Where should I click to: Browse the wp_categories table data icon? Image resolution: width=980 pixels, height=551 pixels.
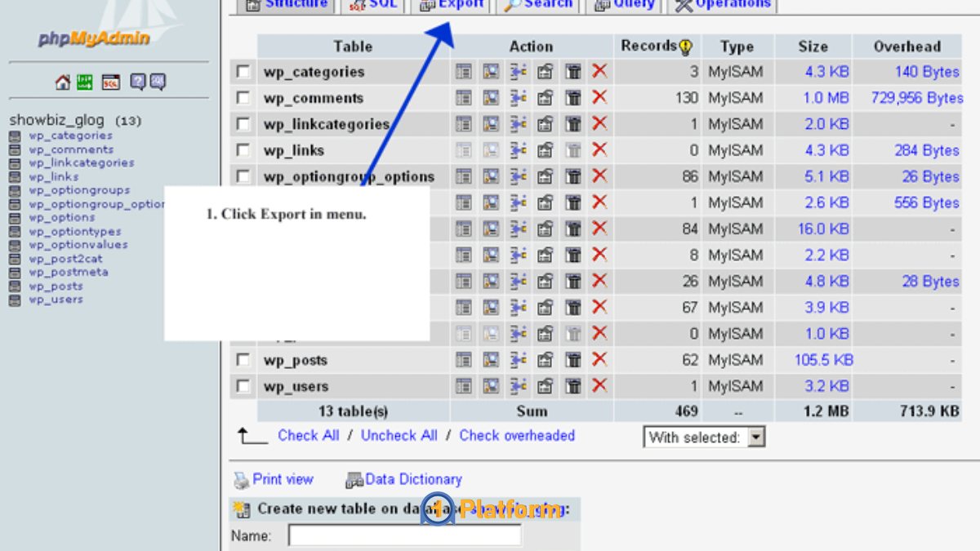point(463,72)
